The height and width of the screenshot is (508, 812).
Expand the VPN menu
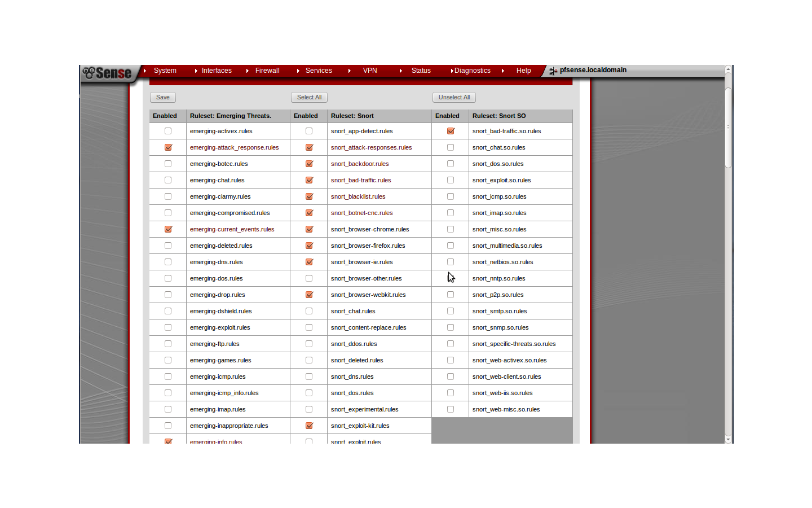point(370,71)
